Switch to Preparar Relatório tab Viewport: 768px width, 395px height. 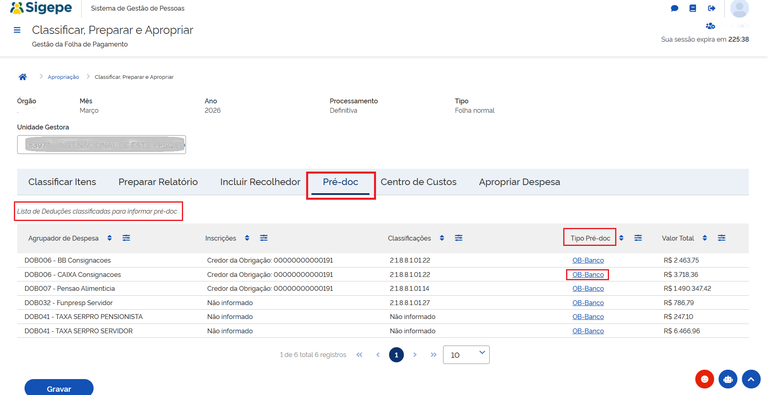coord(158,182)
